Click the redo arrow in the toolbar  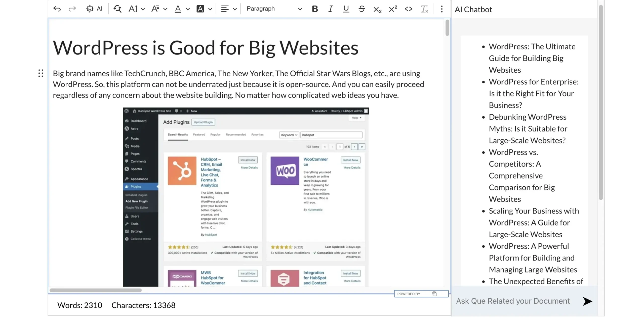(72, 9)
